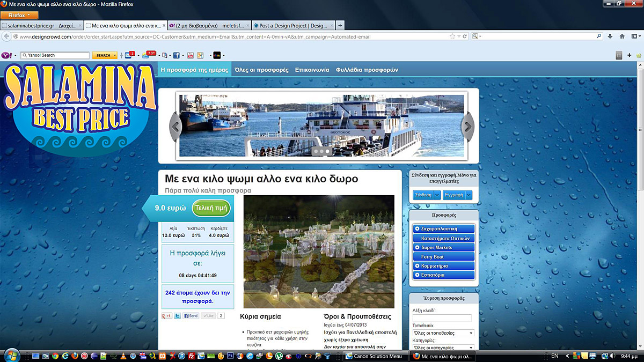Click the Google +1 share button
The image size is (644, 362).
(167, 316)
